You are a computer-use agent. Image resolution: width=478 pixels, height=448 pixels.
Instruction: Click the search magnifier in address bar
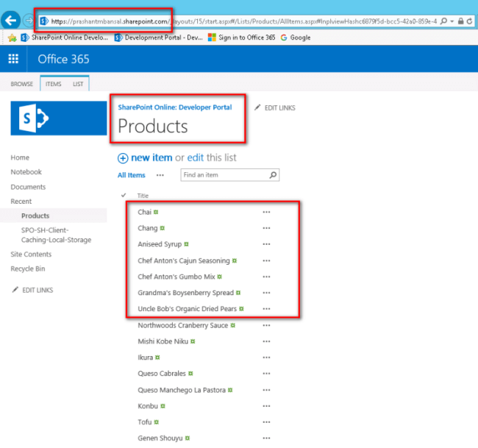pyautogui.click(x=444, y=21)
